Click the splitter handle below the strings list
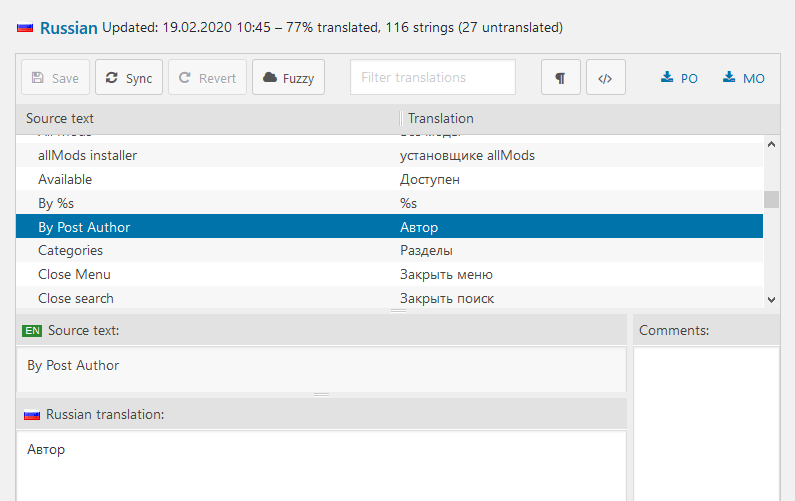The width and height of the screenshot is (795, 501). pyautogui.click(x=399, y=310)
